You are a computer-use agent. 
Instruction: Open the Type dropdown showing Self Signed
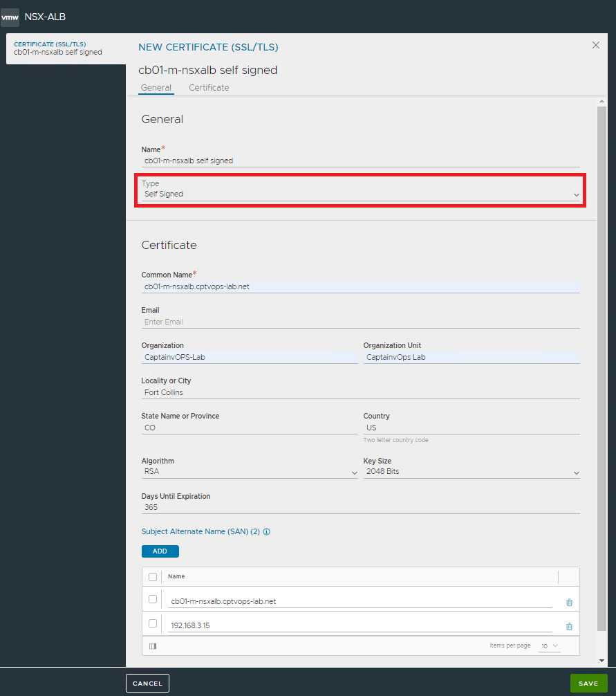pos(360,194)
